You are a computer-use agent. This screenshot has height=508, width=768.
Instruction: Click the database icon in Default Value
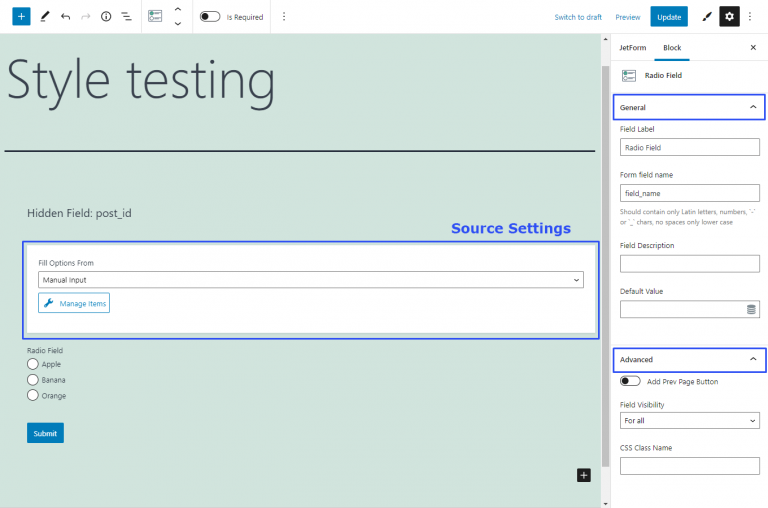coord(751,310)
